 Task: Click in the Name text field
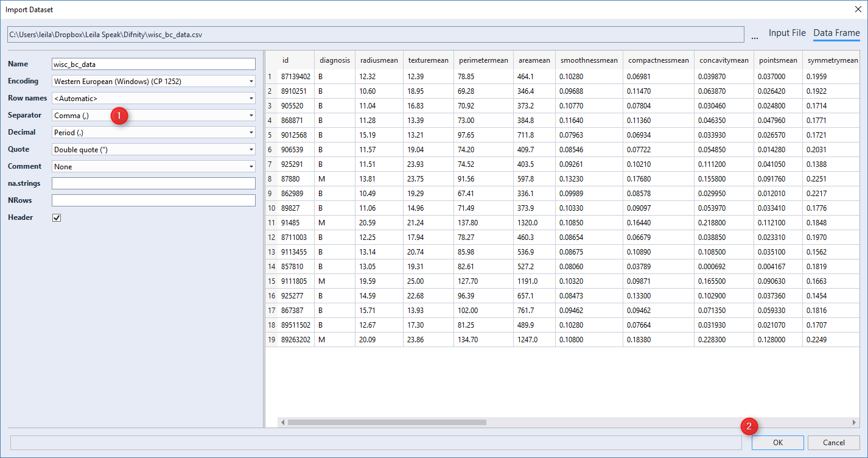153,64
